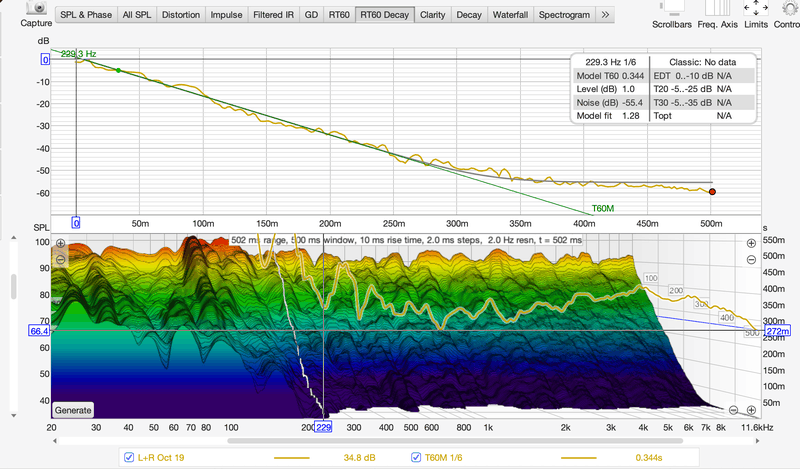Image resolution: width=800 pixels, height=469 pixels.
Task: Click the horizontal scrollbar right arrow
Action: pos(757,441)
